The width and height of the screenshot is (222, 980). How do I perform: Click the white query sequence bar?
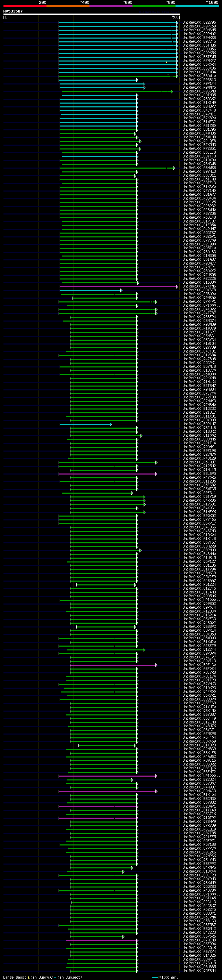pos(92,15)
